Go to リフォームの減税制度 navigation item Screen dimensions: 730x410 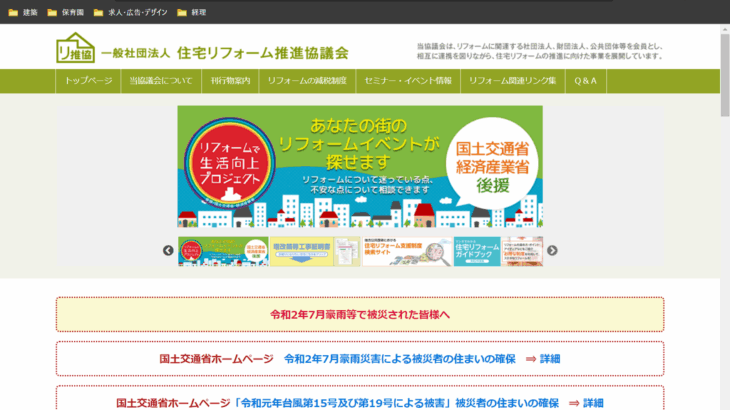[306, 80]
